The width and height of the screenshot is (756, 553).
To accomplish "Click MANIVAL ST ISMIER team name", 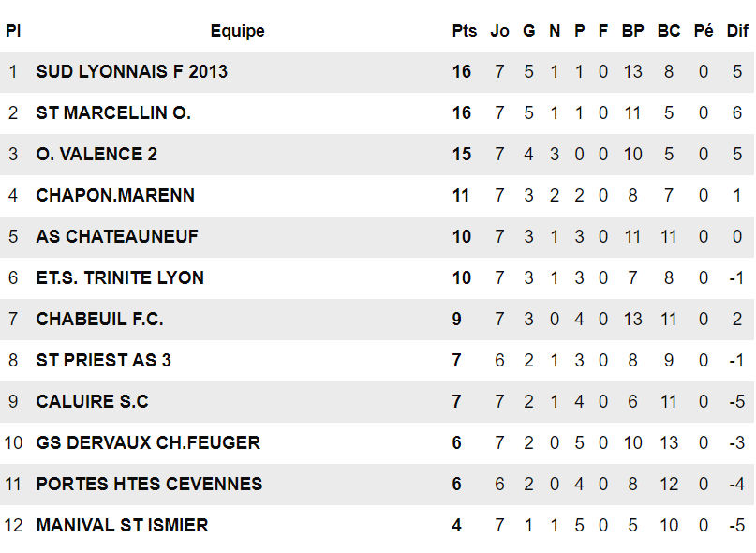I will pos(122,526).
